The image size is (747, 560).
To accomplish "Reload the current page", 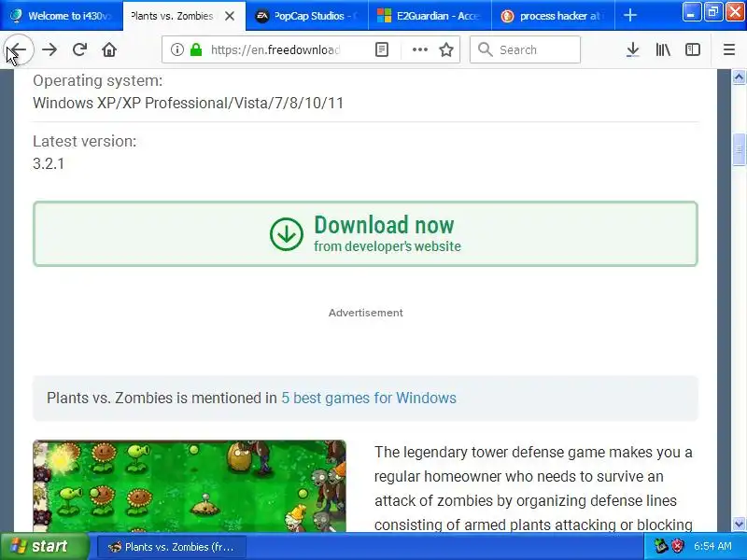I will coord(79,49).
